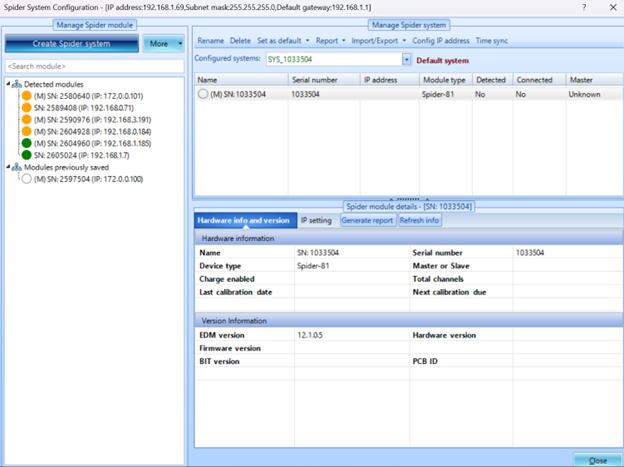Image resolution: width=624 pixels, height=467 pixels.
Task: Click green status icon for SN: 2605024
Action: pos(27,155)
